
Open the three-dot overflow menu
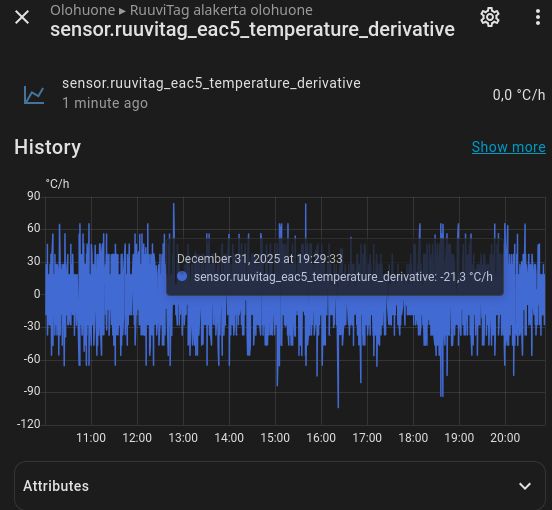pos(538,17)
